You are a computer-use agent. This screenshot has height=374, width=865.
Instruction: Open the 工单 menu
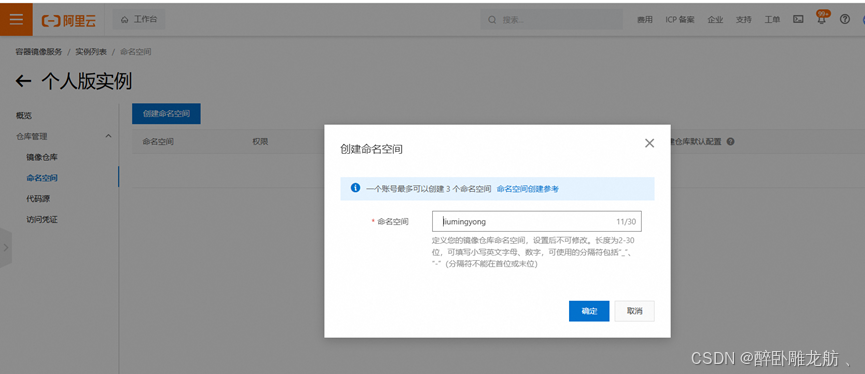click(772, 20)
